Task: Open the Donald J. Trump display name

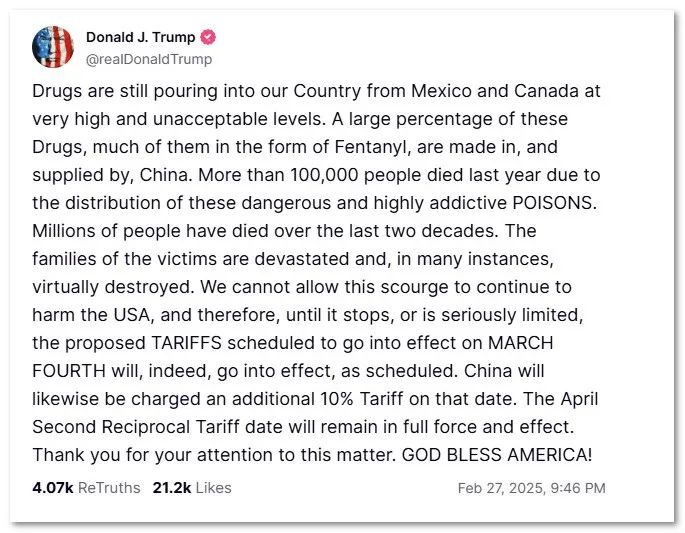Action: pos(140,37)
